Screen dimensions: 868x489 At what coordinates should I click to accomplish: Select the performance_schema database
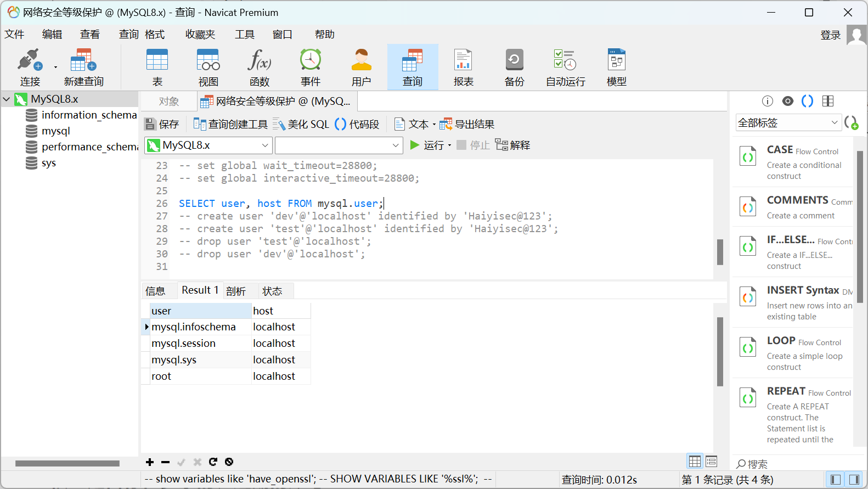coord(89,147)
